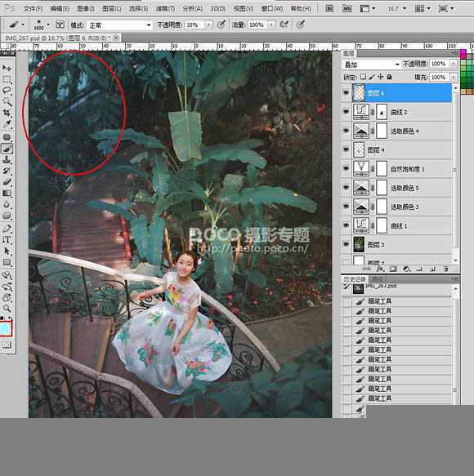Select the Blur tool
The height and width of the screenshot is (476, 474).
pos(7,204)
